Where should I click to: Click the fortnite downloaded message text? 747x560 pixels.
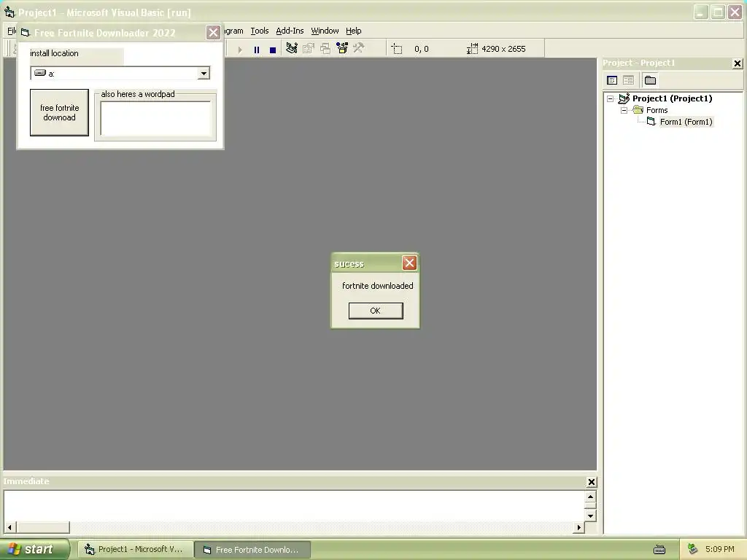click(378, 286)
